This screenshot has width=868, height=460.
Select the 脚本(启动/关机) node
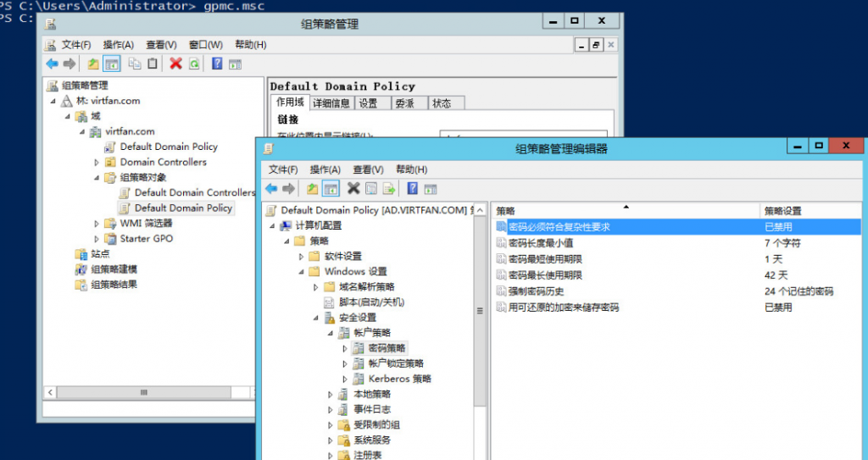[371, 302]
